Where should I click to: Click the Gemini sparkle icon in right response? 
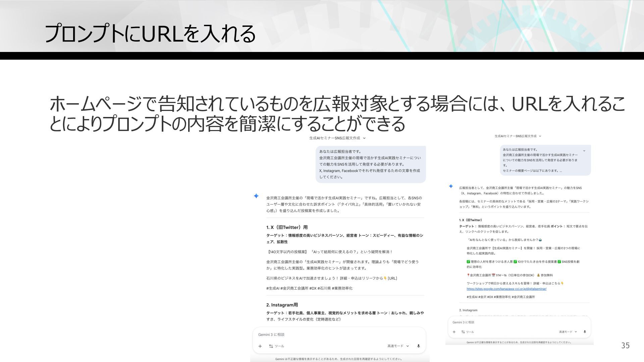point(451,186)
